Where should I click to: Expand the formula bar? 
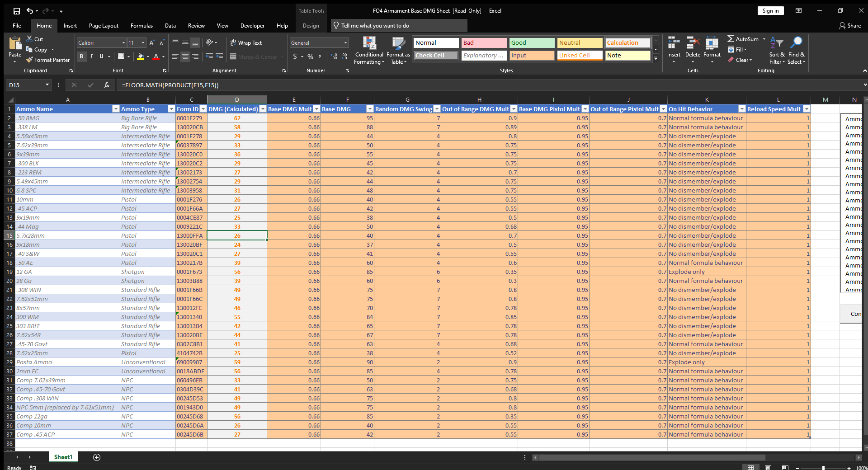[x=865, y=85]
